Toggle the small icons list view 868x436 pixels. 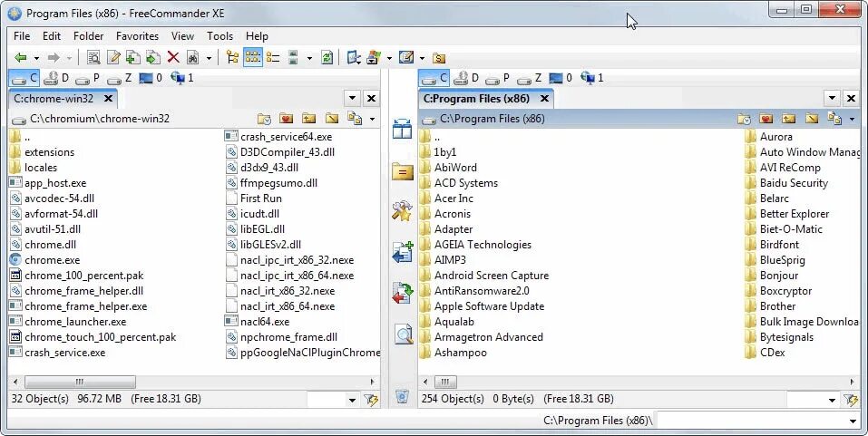(x=253, y=57)
